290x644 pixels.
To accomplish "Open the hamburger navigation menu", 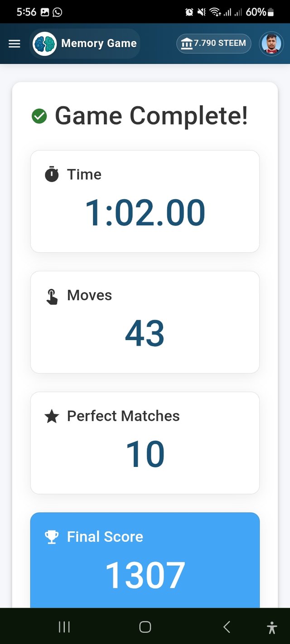I will pos(14,43).
